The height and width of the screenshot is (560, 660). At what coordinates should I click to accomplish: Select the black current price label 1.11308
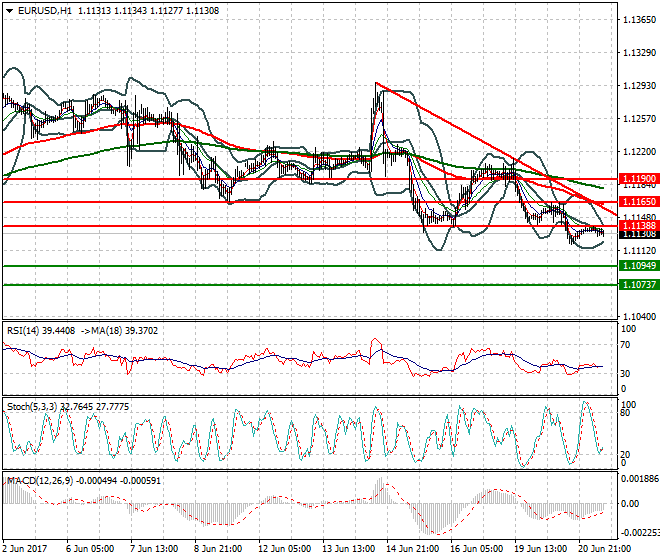click(x=639, y=234)
